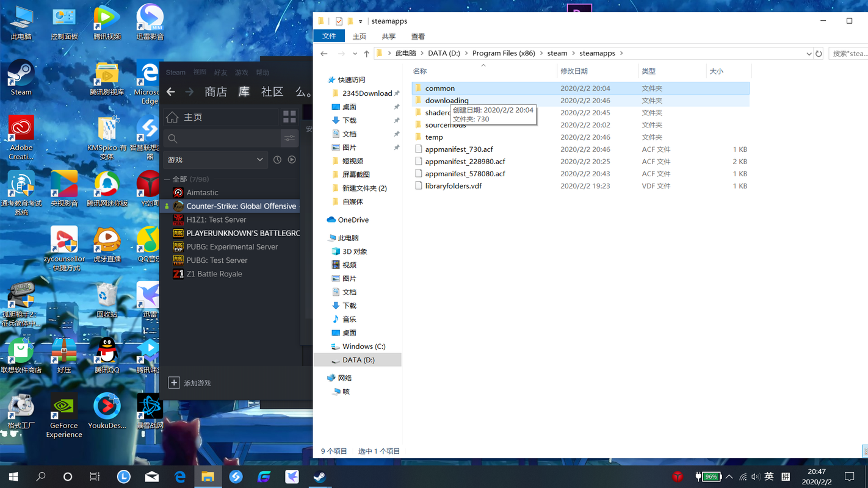Click 'DATA (D:)' breadcrumb in address bar
Screen dimensions: 868x488
(x=444, y=54)
